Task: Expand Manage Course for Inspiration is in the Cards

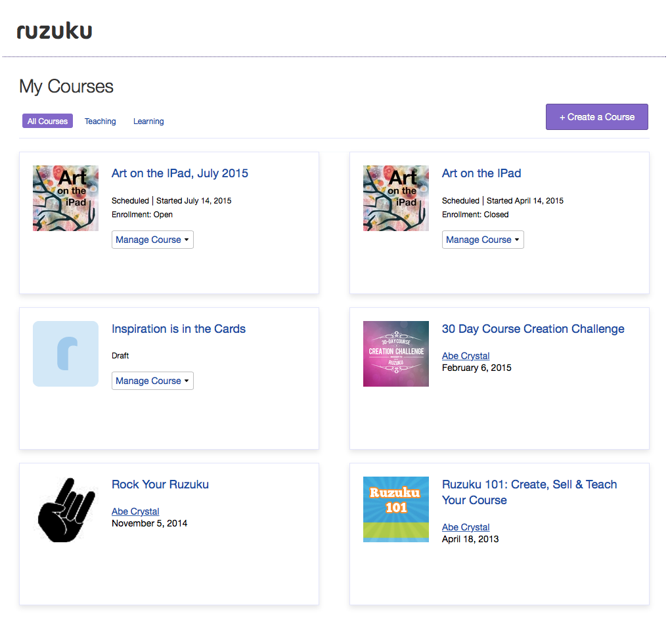Action: point(152,381)
